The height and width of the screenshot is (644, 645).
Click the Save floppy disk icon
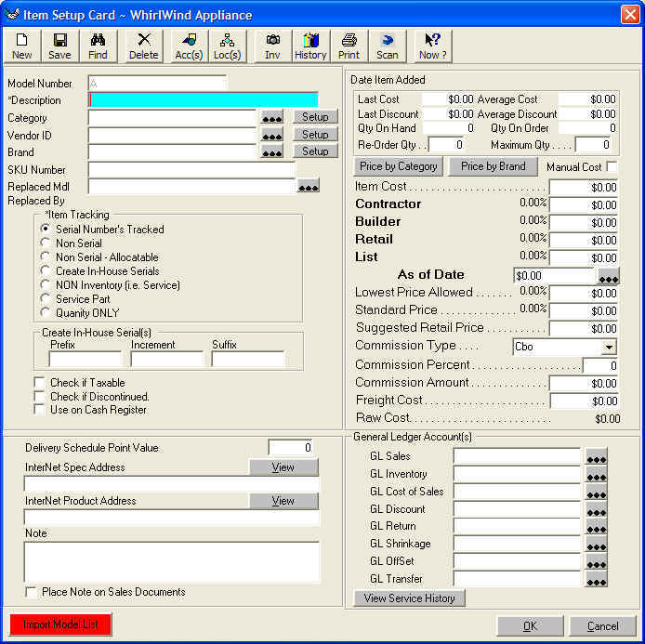(x=59, y=46)
